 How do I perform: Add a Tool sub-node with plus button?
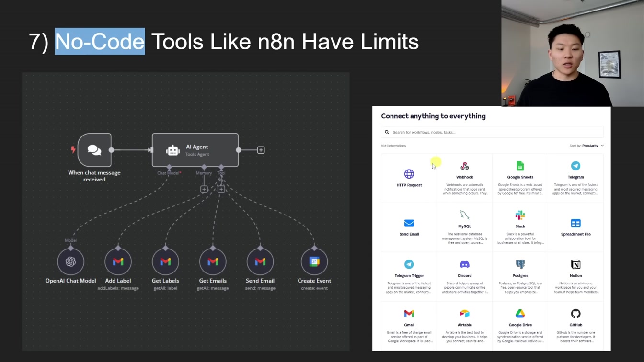(221, 189)
